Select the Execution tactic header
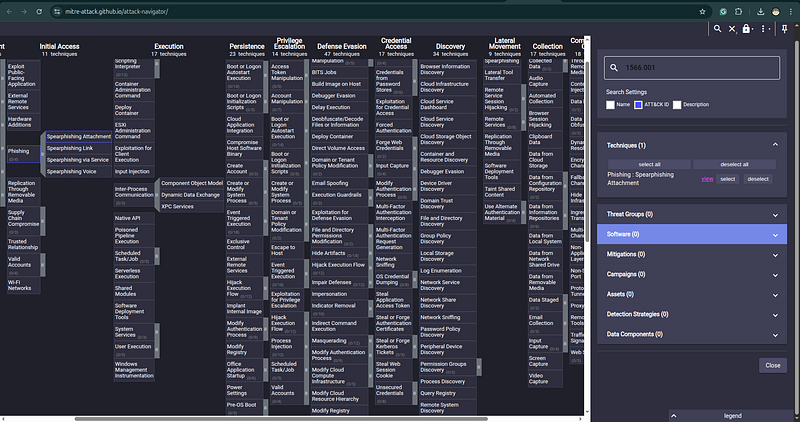This screenshot has height=422, width=800. pos(169,46)
